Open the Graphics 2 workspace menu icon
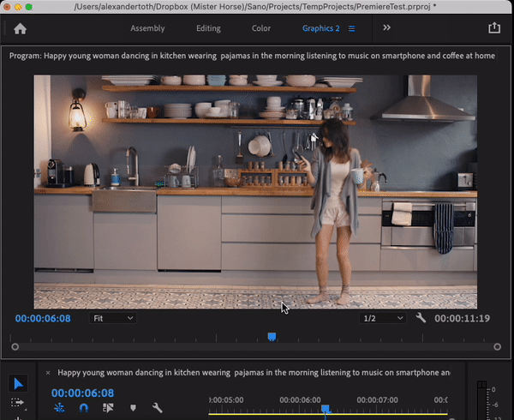This screenshot has height=420, width=514. pyautogui.click(x=352, y=29)
